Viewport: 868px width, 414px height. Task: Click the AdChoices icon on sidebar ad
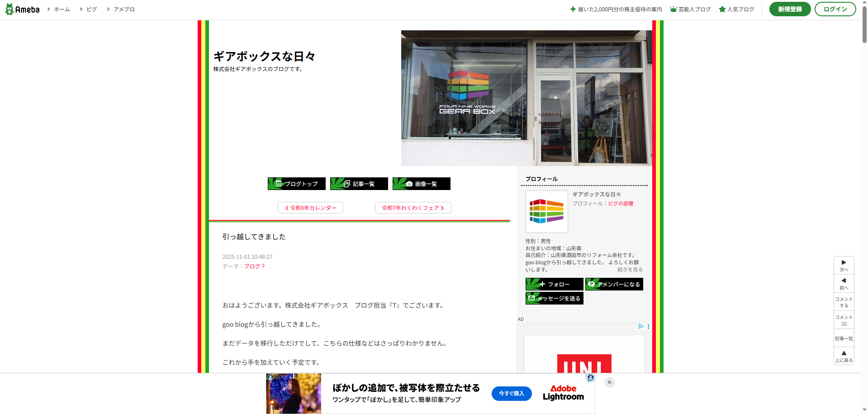[x=641, y=326]
